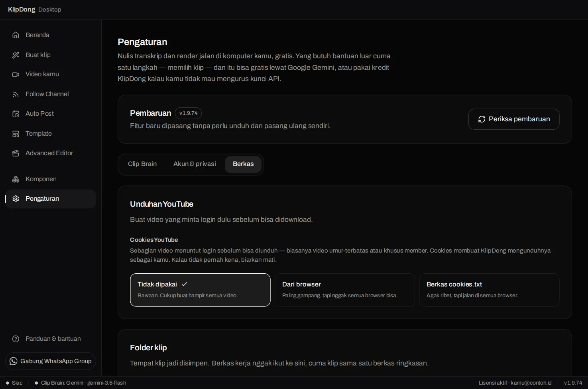The image size is (588, 389).
Task: Open Panduan & bantuan link
Action: pos(51,339)
